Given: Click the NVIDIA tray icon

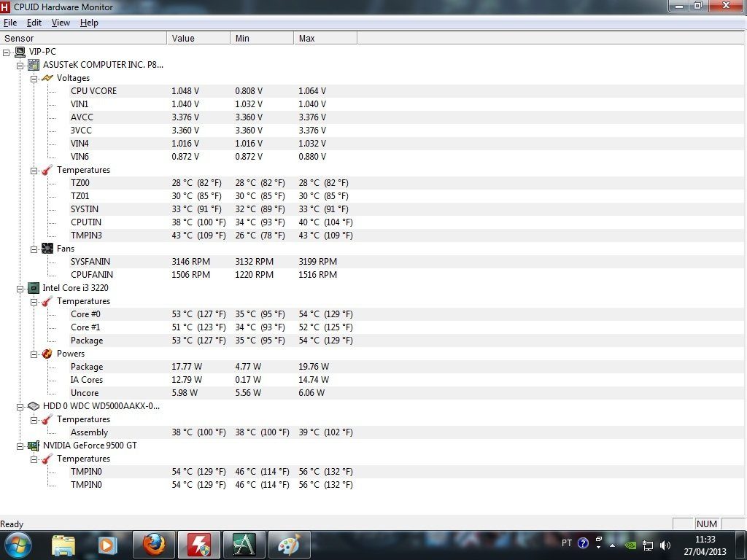Looking at the screenshot, I should 630,545.
